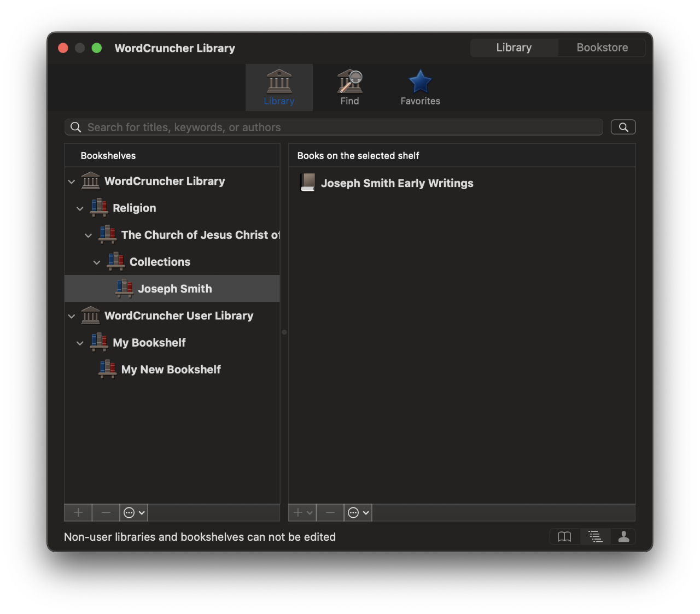Open the bookshelves more-actions dropdown
The width and height of the screenshot is (700, 614).
pos(134,512)
